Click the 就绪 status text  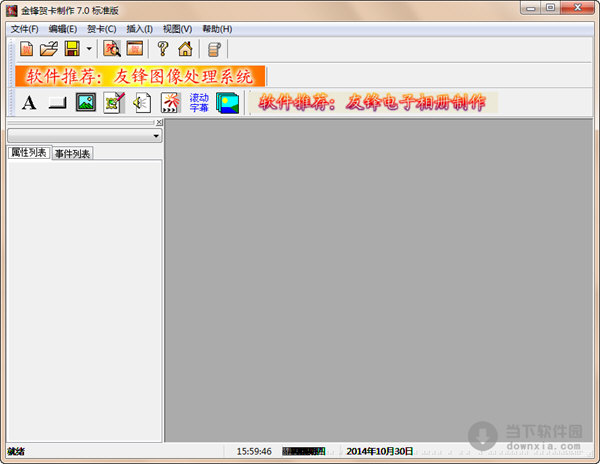coord(16,451)
